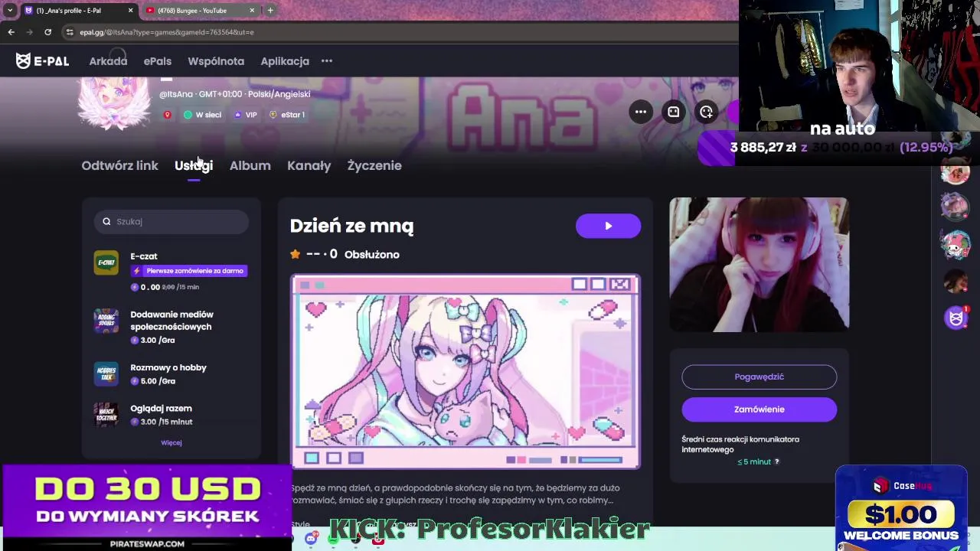980x551 pixels.
Task: Click Ana's winged profile avatar
Action: coord(115,103)
